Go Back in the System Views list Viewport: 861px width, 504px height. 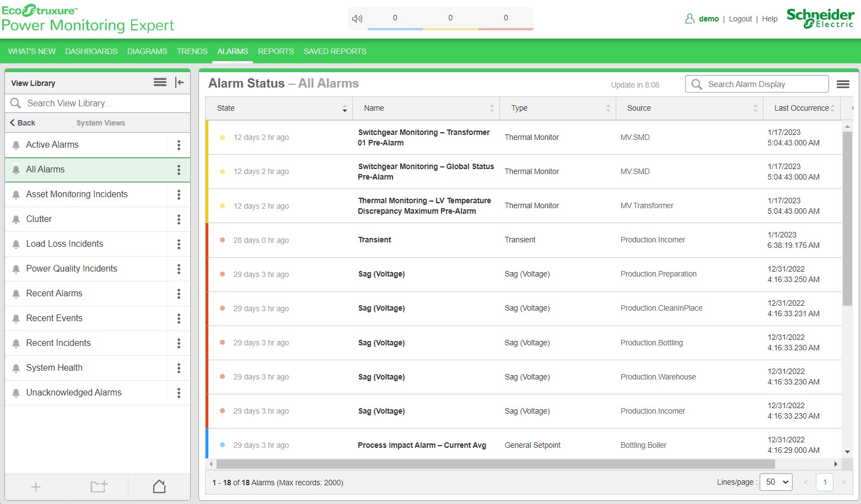pyautogui.click(x=23, y=123)
